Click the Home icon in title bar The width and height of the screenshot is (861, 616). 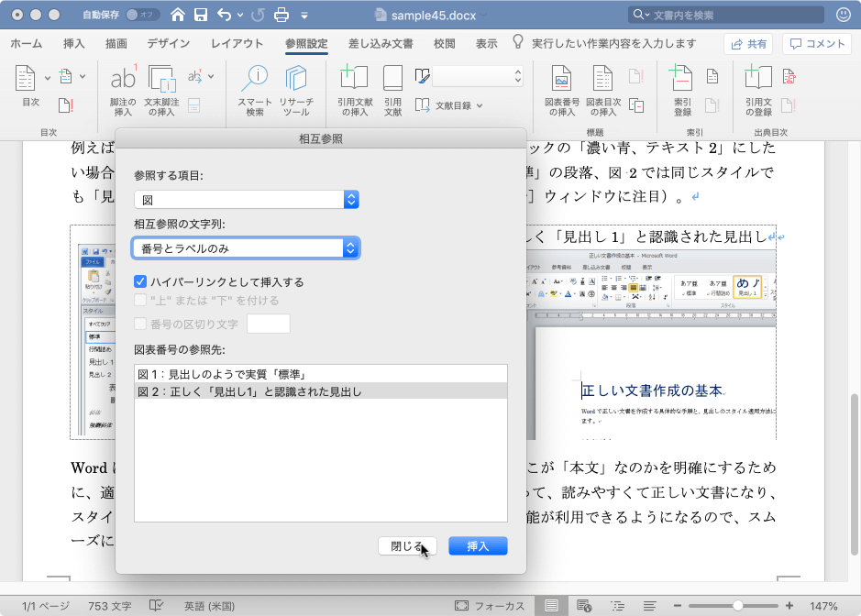point(177,15)
